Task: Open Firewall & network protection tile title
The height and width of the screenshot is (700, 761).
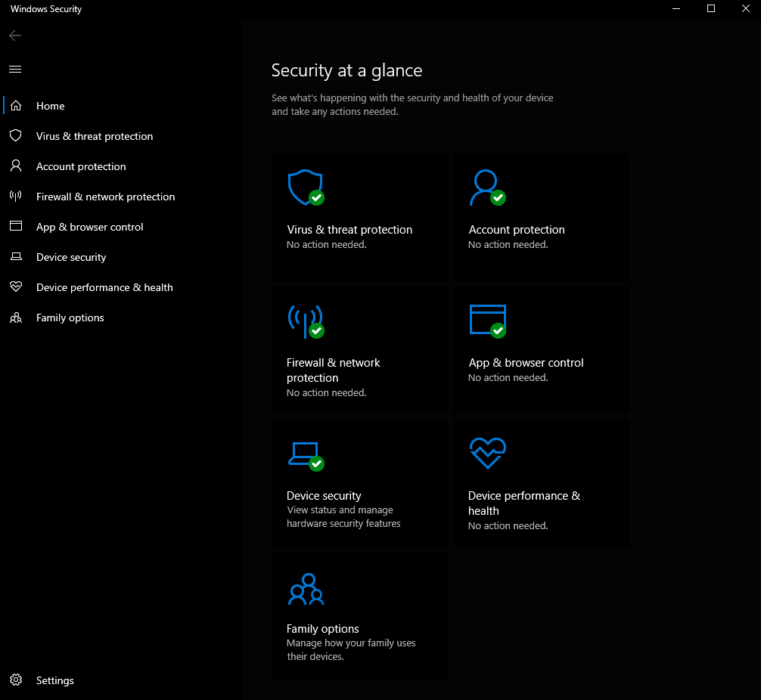Action: pyautogui.click(x=334, y=370)
